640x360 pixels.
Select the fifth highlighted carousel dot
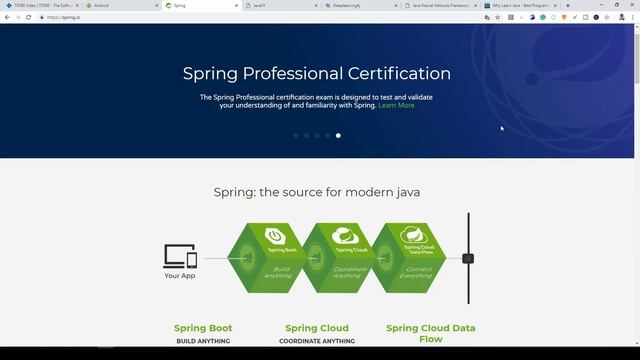(338, 136)
